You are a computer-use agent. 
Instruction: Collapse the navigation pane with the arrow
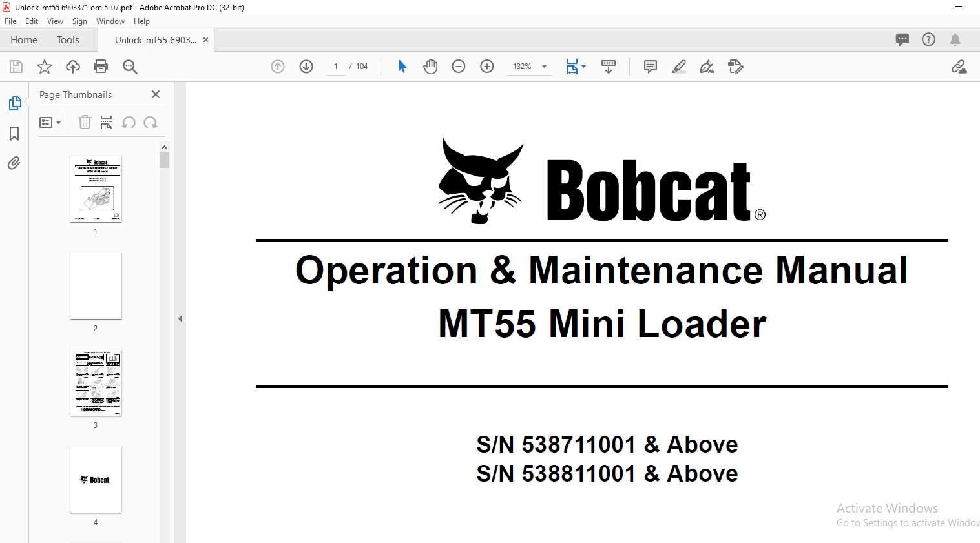tap(180, 318)
